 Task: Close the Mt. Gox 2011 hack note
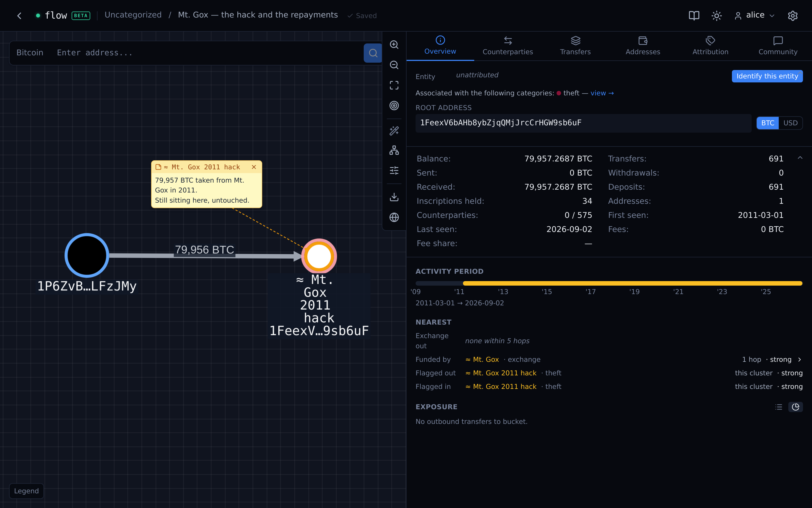pyautogui.click(x=254, y=167)
